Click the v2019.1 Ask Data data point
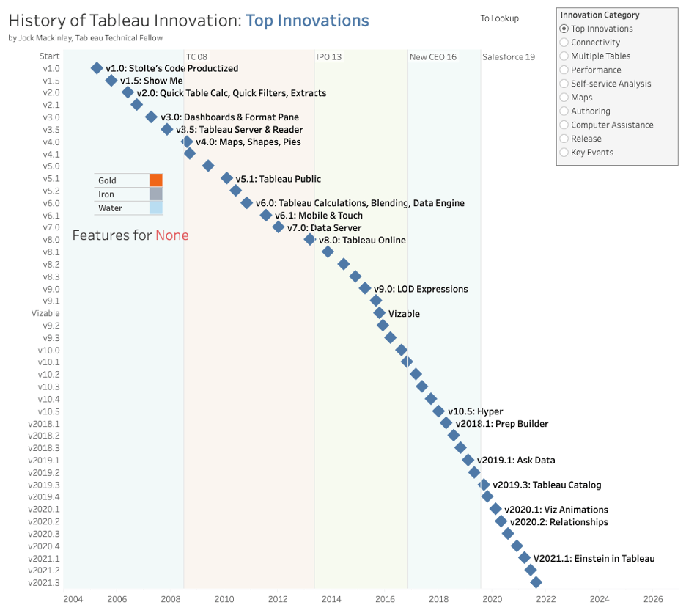This screenshot has width=686, height=616. tap(468, 460)
